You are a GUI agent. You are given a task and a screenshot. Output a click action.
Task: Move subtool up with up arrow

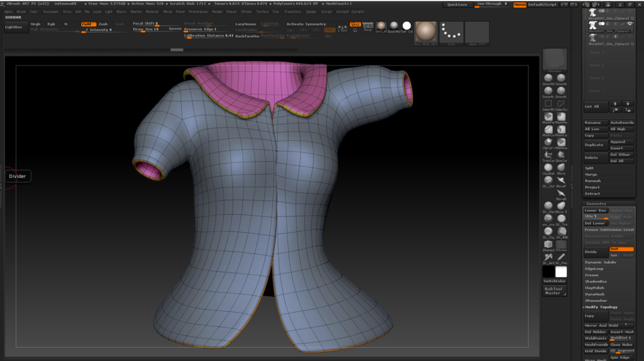(x=615, y=104)
